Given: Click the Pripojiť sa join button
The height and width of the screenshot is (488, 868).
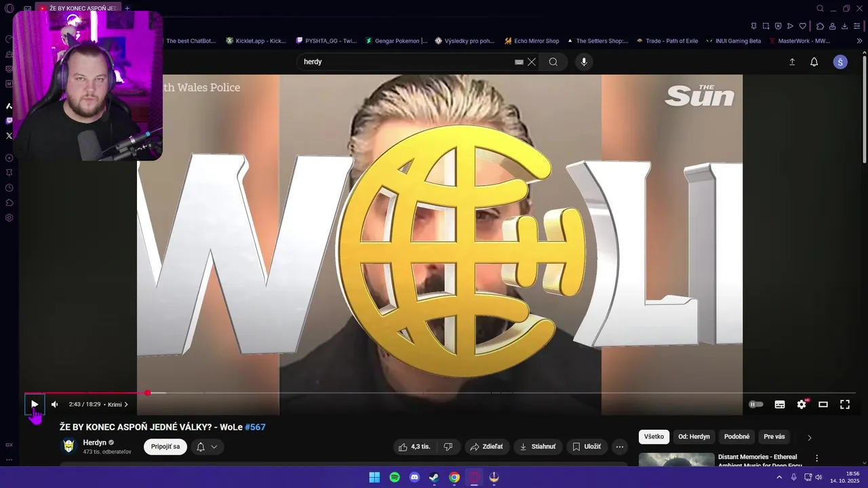Looking at the screenshot, I should (x=165, y=447).
